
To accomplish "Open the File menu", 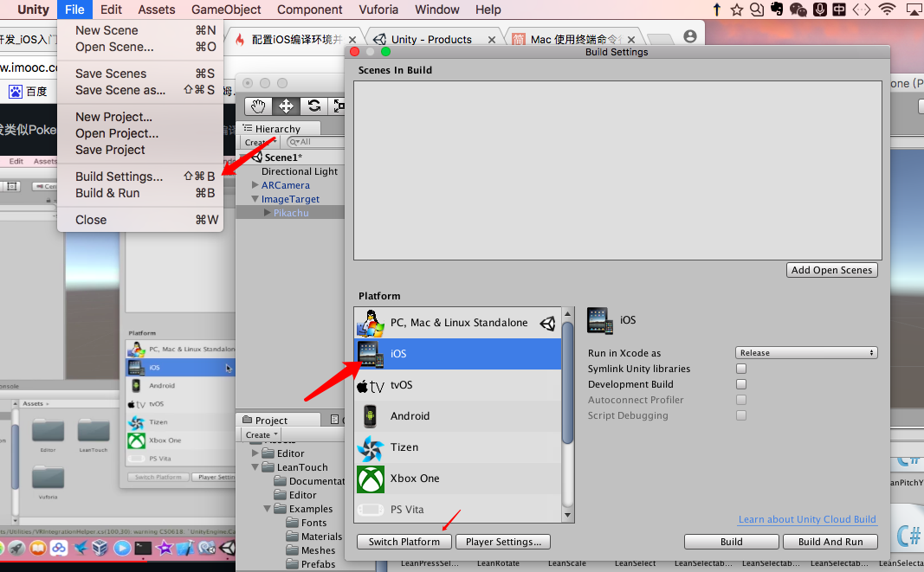I will pyautogui.click(x=74, y=10).
